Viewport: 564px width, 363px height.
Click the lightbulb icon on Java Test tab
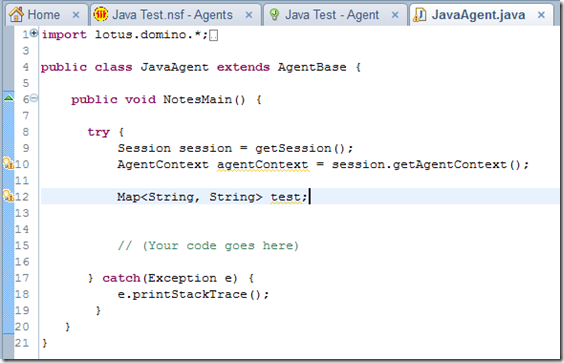(274, 15)
